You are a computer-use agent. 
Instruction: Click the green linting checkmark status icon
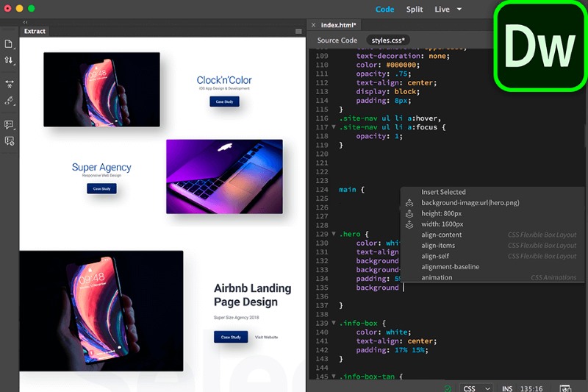(448, 388)
